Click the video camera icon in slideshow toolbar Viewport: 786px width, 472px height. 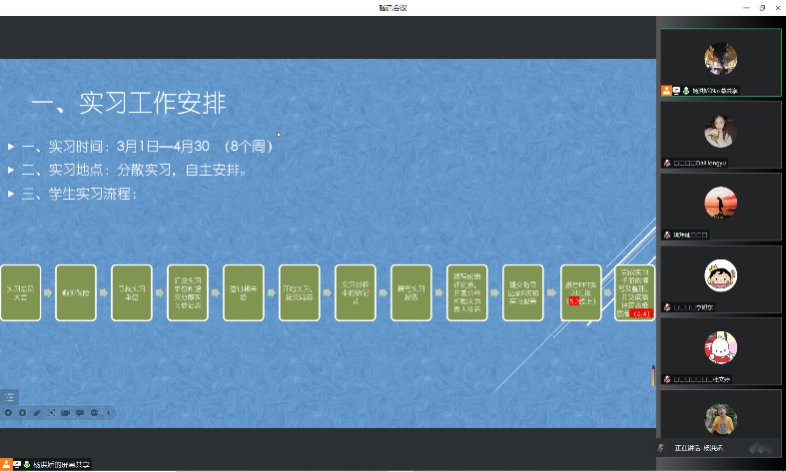coord(65,412)
